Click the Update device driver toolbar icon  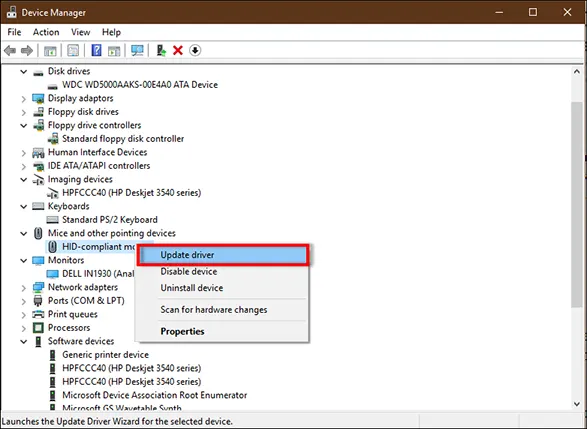161,50
